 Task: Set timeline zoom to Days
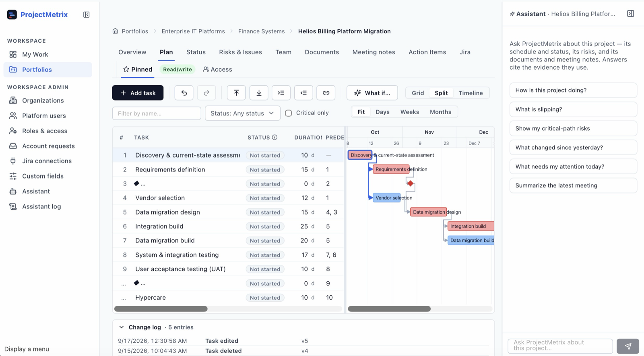(382, 112)
